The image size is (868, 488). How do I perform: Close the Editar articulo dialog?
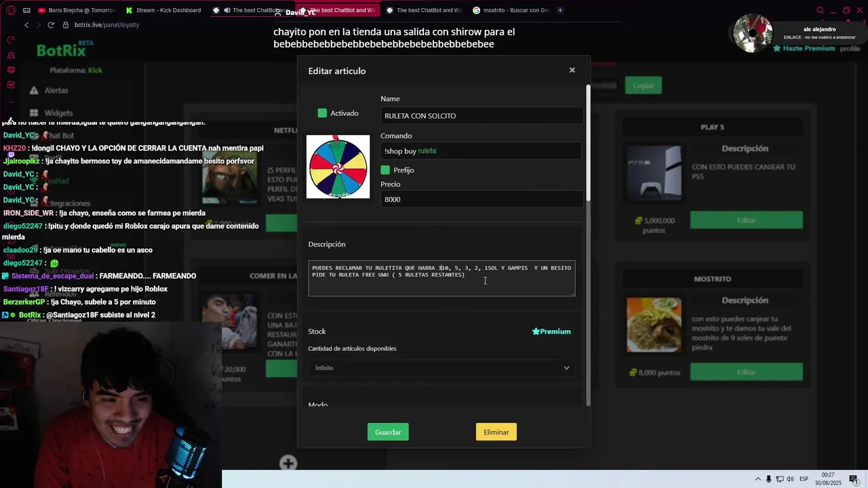(x=572, y=70)
